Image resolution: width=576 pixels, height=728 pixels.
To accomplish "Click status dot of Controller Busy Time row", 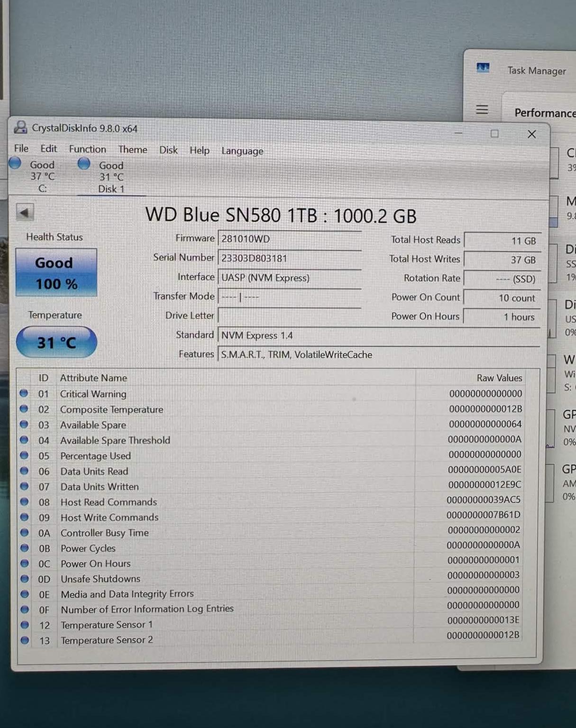I will (24, 532).
